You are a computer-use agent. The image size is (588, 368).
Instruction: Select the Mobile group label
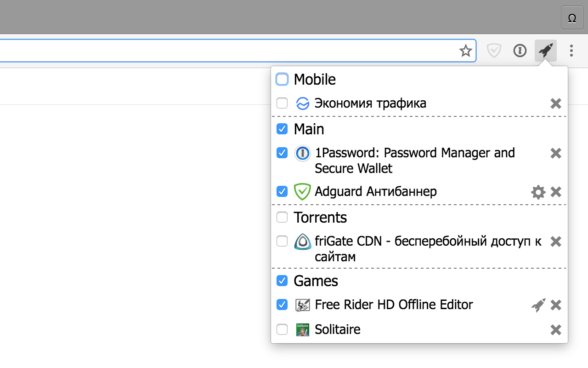pos(315,80)
